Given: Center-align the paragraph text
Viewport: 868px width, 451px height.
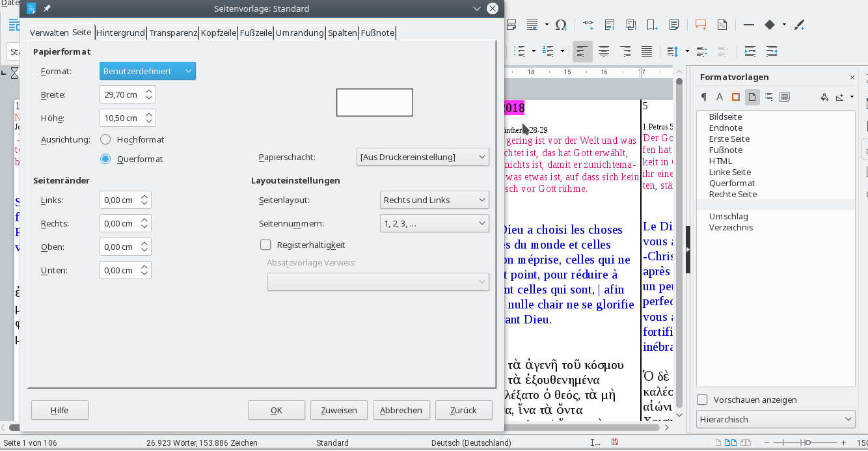Looking at the screenshot, I should [x=604, y=51].
